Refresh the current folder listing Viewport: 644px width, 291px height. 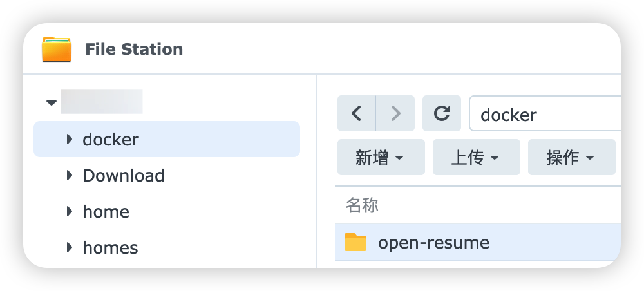(442, 114)
